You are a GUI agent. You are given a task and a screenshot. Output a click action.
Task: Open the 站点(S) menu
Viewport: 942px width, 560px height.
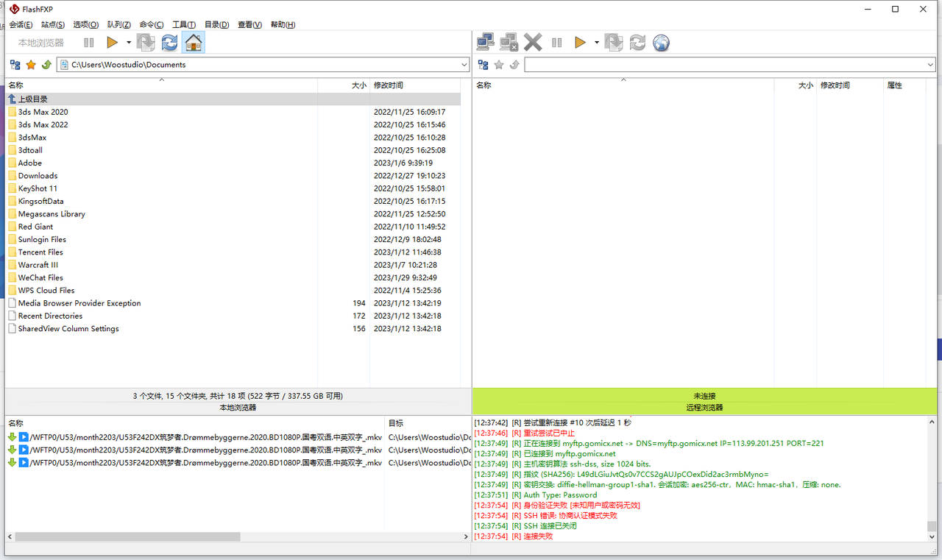point(53,24)
